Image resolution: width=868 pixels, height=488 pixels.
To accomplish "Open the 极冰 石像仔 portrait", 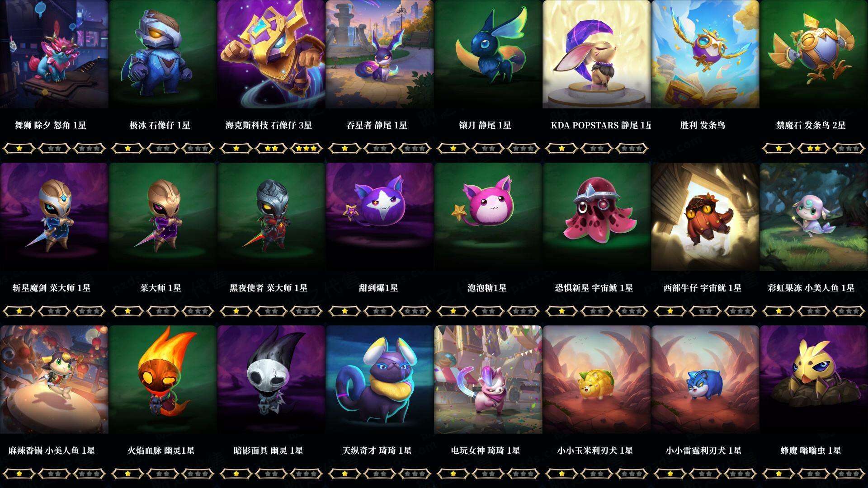I will coord(163,54).
